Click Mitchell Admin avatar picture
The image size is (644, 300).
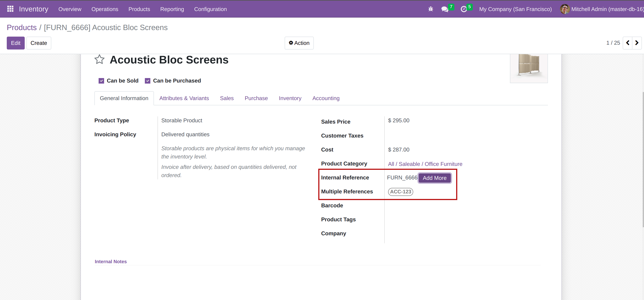tap(564, 9)
